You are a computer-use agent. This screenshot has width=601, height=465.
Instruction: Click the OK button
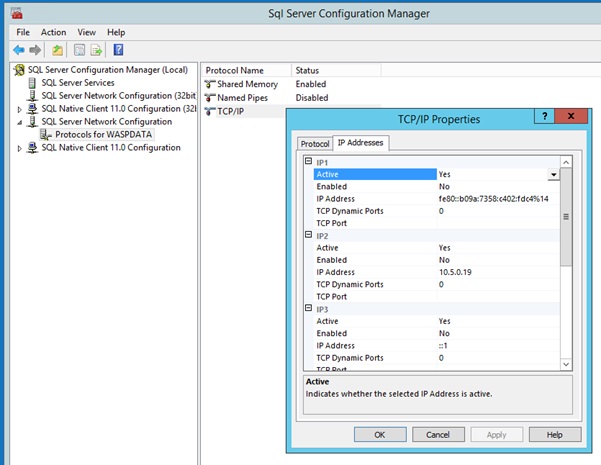click(379, 434)
